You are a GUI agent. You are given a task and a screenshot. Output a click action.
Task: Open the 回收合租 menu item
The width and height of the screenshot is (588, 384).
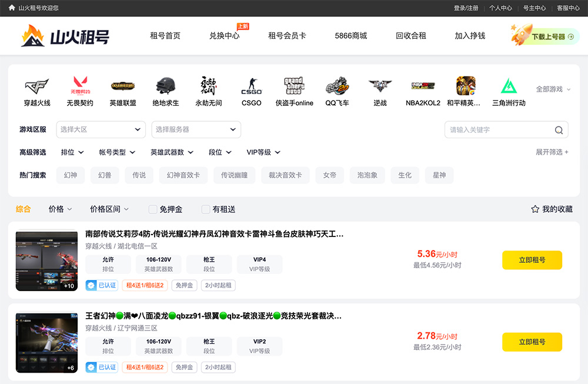(410, 36)
